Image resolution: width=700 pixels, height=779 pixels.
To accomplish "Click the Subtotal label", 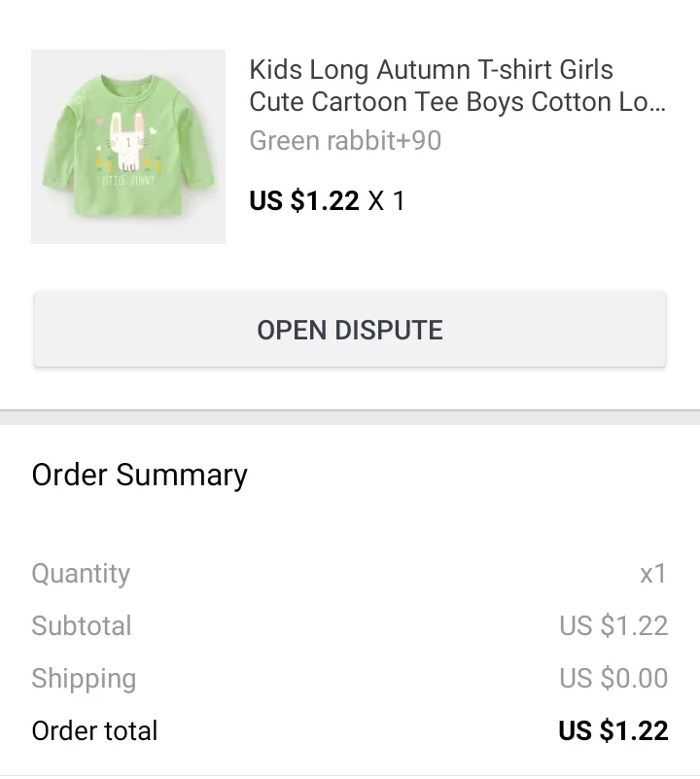I will (82, 625).
